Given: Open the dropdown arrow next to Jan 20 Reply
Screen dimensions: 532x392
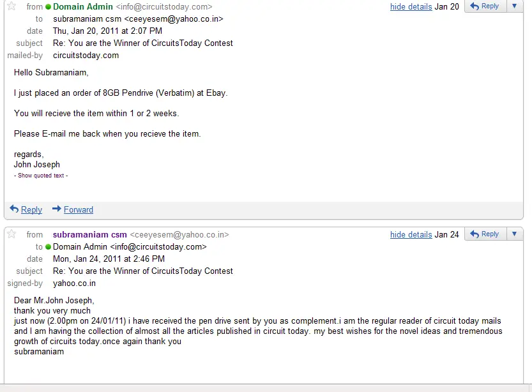Looking at the screenshot, I should click(x=515, y=6).
